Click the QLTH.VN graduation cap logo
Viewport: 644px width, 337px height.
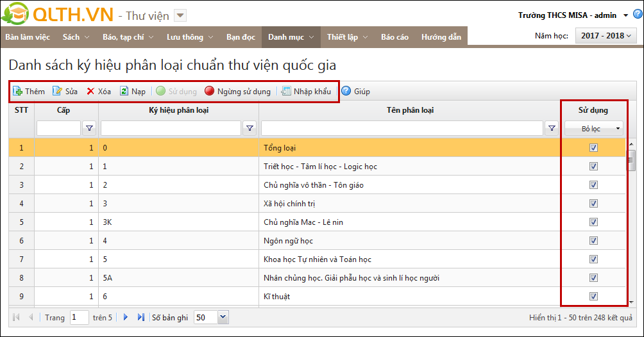tap(15, 13)
